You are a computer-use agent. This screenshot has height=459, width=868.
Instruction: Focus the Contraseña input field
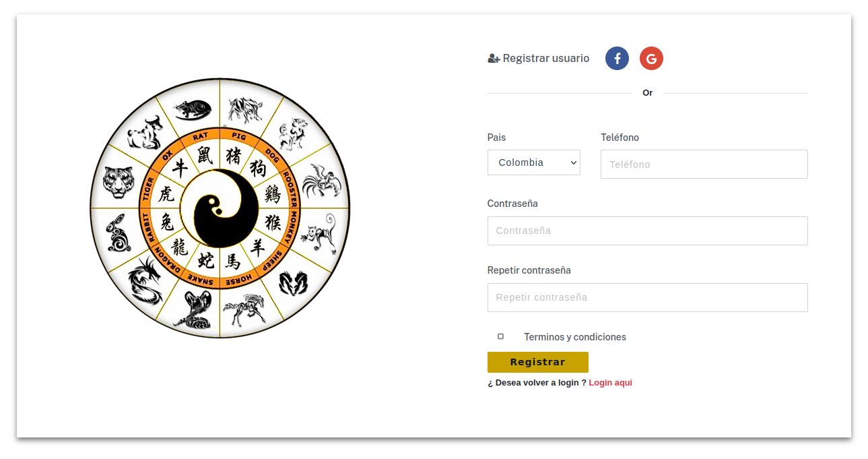click(648, 231)
